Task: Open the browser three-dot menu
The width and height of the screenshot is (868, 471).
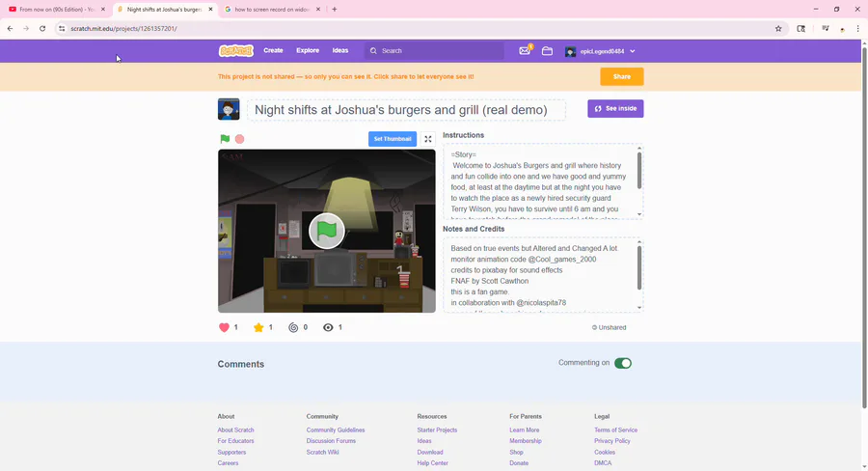Action: click(858, 28)
